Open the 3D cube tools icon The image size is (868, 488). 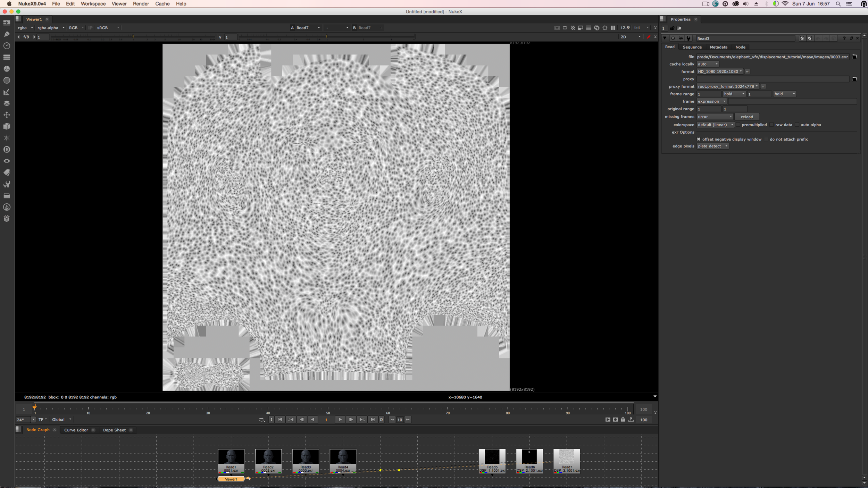point(7,126)
